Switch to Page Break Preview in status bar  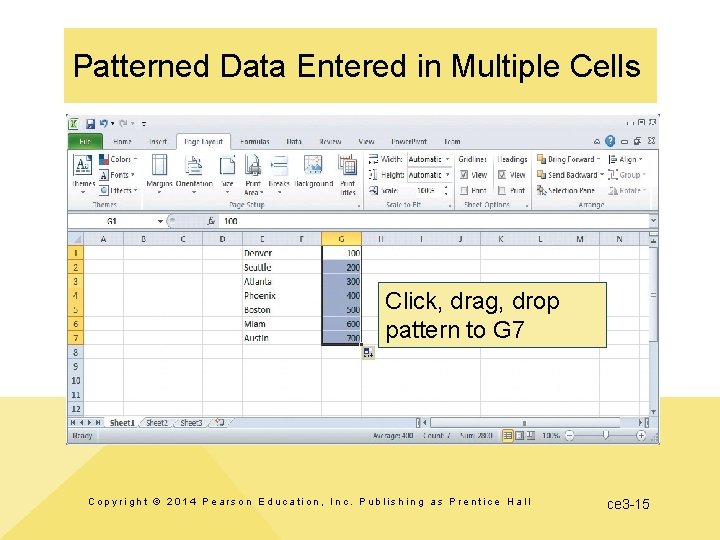pyautogui.click(x=530, y=435)
